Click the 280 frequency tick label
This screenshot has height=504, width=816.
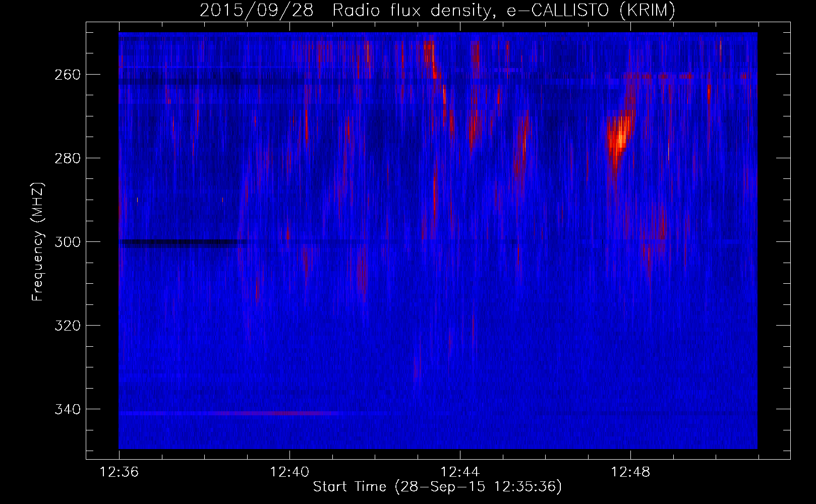(68, 158)
